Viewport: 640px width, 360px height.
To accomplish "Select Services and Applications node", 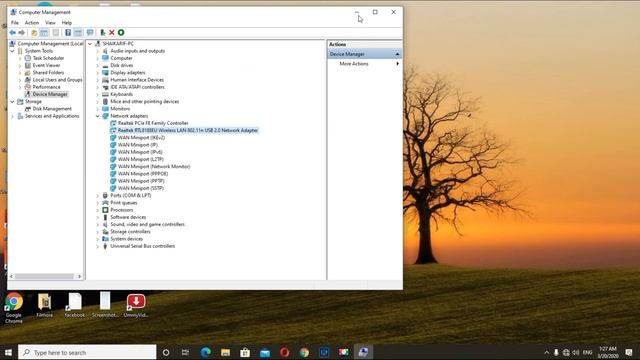I will pyautogui.click(x=52, y=116).
